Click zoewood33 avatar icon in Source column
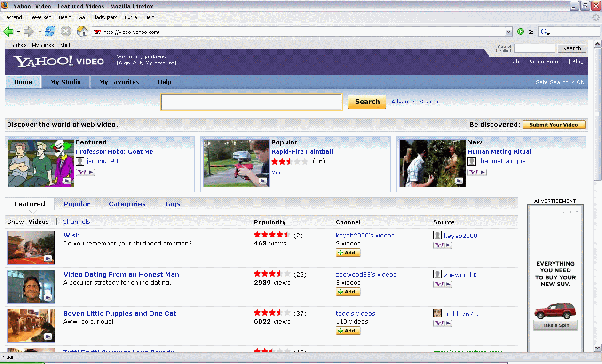This screenshot has height=364, width=602. point(437,275)
